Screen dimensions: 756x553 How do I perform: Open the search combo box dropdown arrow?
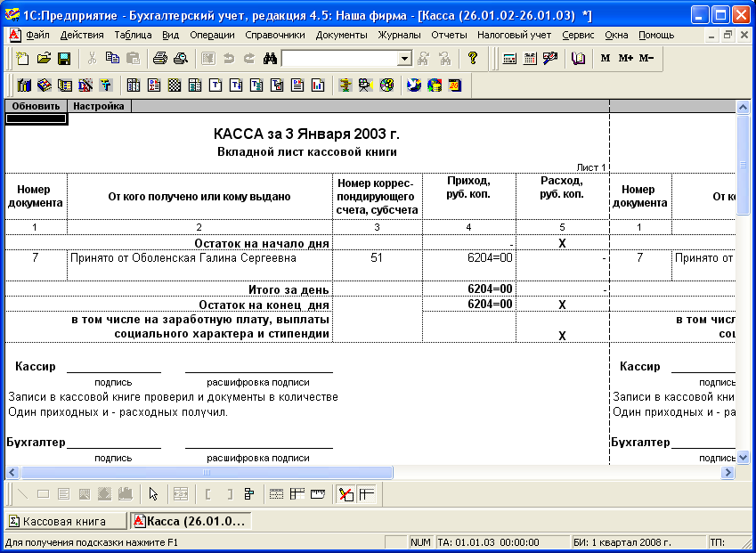coord(404,59)
